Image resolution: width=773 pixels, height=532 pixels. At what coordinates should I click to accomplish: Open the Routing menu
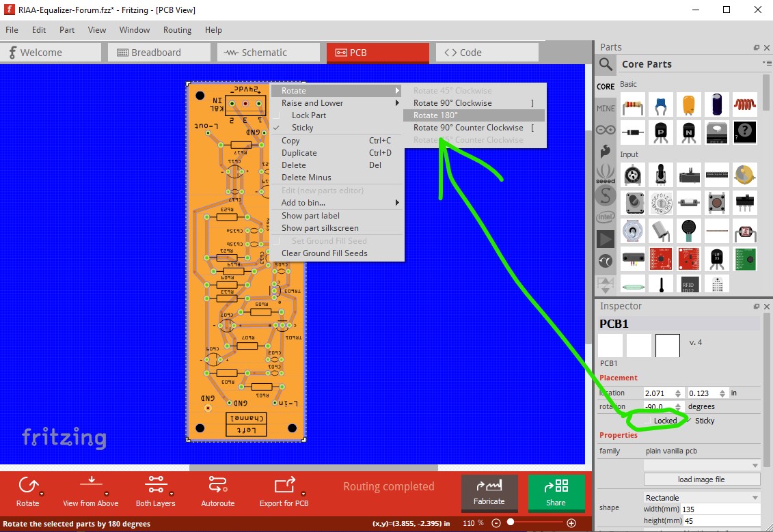[178, 30]
